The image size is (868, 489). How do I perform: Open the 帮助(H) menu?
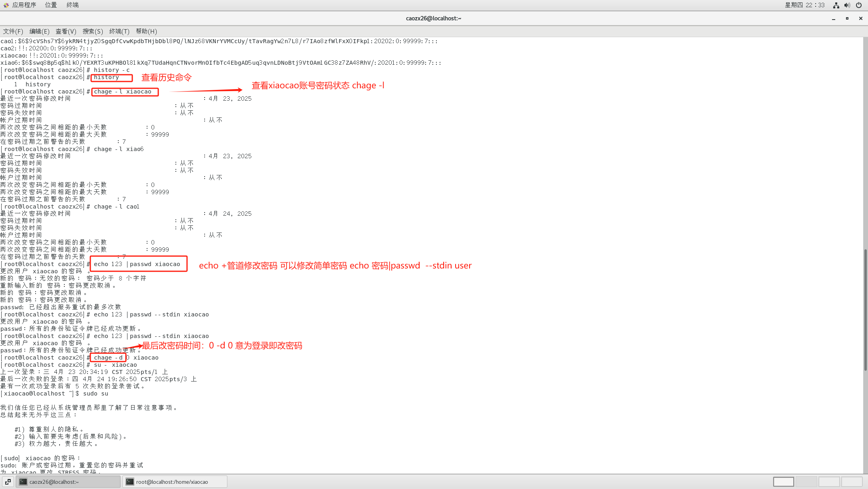click(146, 31)
